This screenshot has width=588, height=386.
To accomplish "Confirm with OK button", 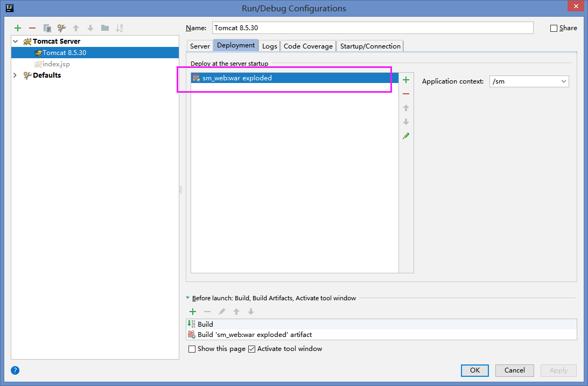I will 475,370.
